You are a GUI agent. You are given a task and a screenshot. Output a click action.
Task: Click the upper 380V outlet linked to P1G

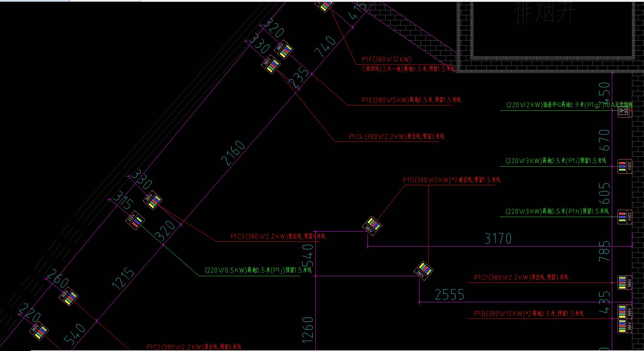[x=372, y=226]
